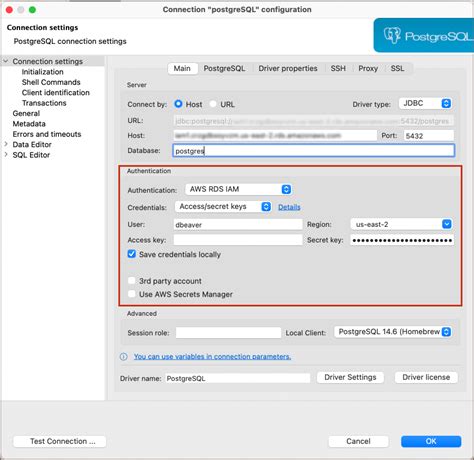Click the Driver license button
This screenshot has width=474, height=460.
point(426,377)
